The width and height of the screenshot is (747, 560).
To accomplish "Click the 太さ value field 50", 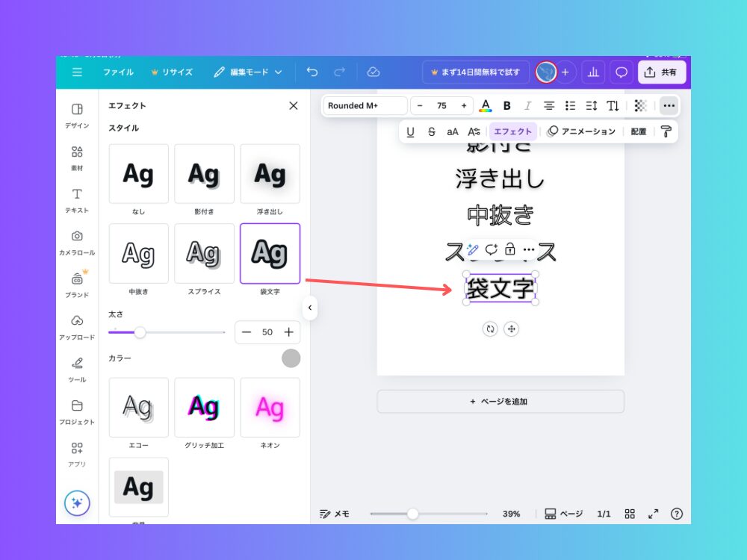I will [x=267, y=332].
